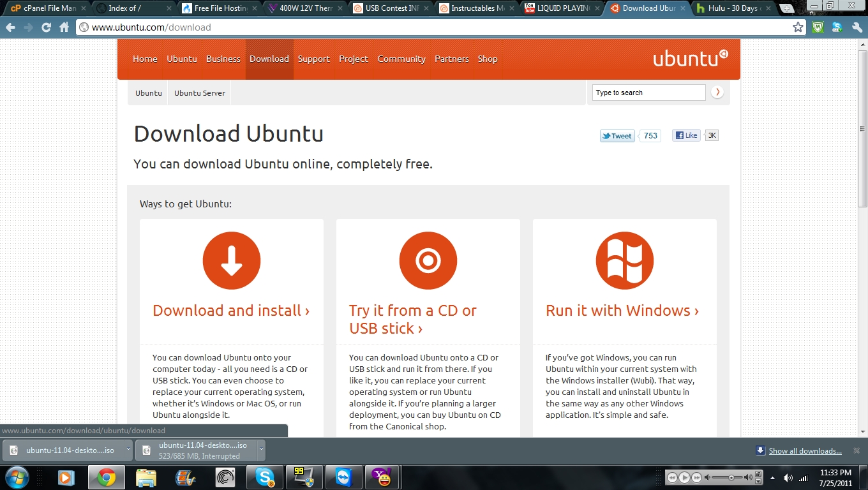Open the Home menu item
Screen dimensions: 868x490
coord(145,59)
